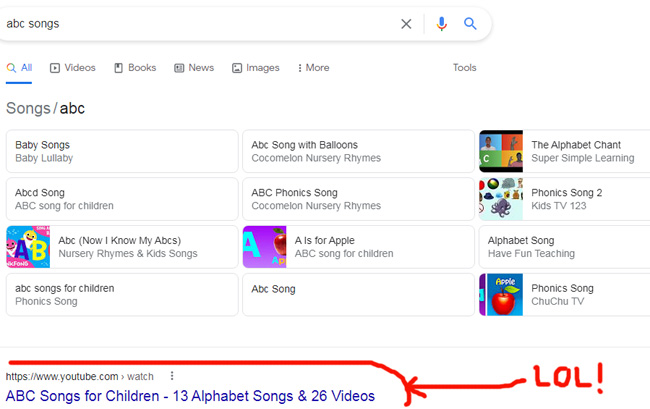Click the abc songs search input field
The height and width of the screenshot is (409, 650).
pyautogui.click(x=199, y=24)
